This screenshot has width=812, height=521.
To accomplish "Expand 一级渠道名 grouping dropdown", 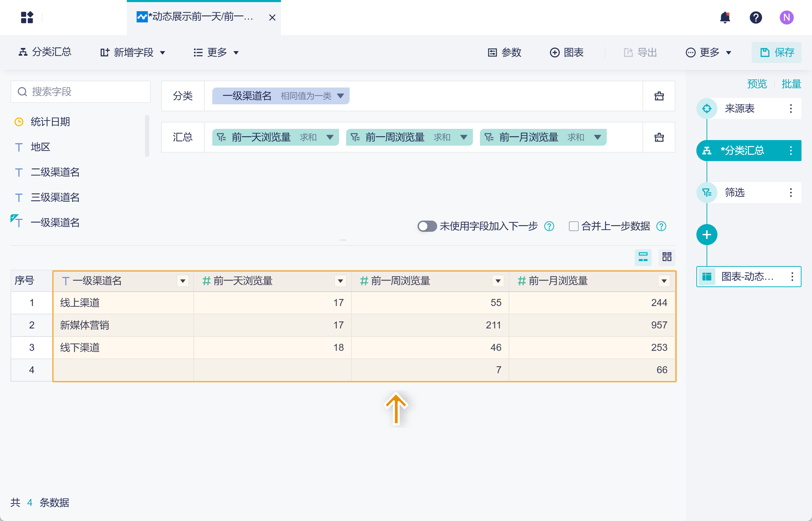I will point(340,96).
